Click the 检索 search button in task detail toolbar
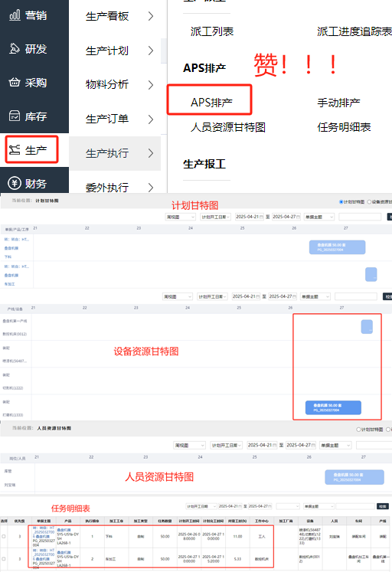The width and height of the screenshot is (392, 572). point(383,506)
